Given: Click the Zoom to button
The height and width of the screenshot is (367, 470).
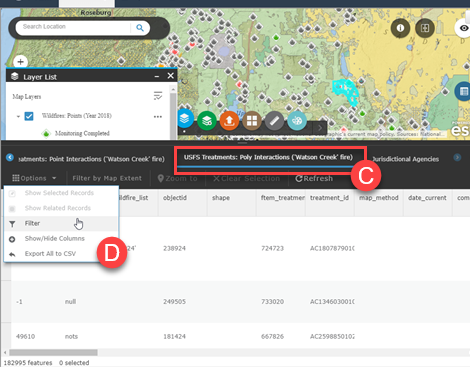Looking at the screenshot, I should (x=177, y=178).
